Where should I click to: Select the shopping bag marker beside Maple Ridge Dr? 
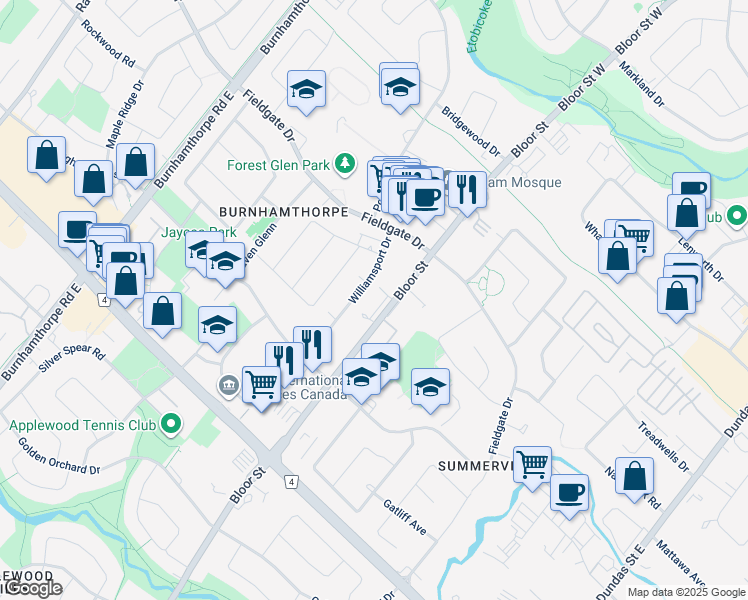pos(135,164)
